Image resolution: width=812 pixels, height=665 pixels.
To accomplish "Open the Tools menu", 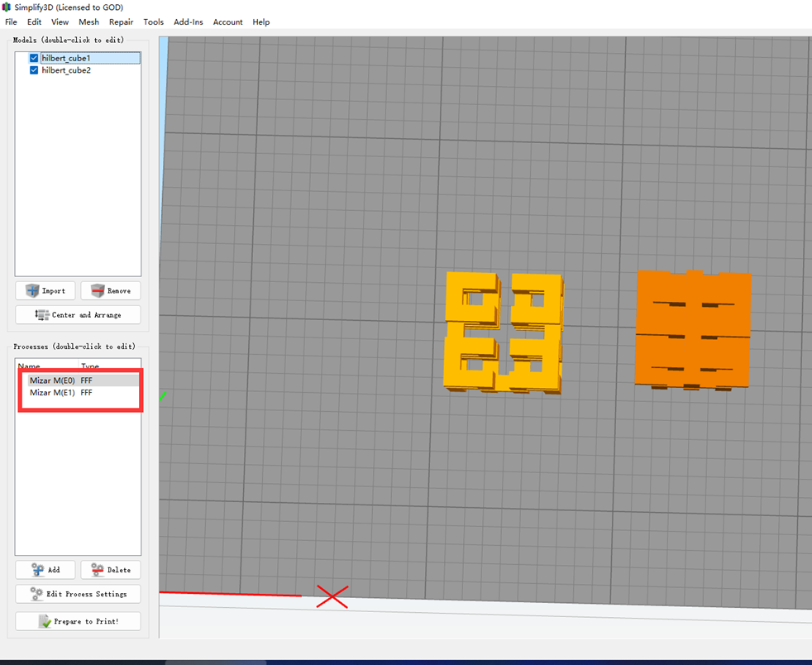I will pyautogui.click(x=153, y=22).
